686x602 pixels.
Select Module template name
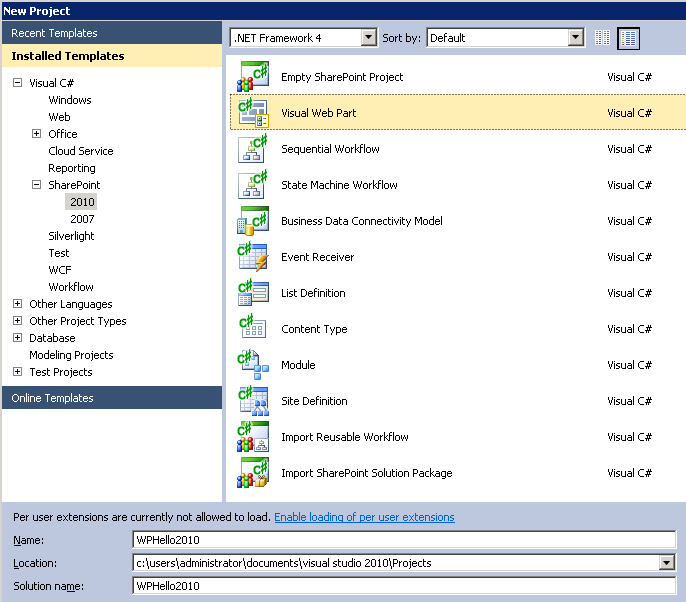pyautogui.click(x=298, y=365)
